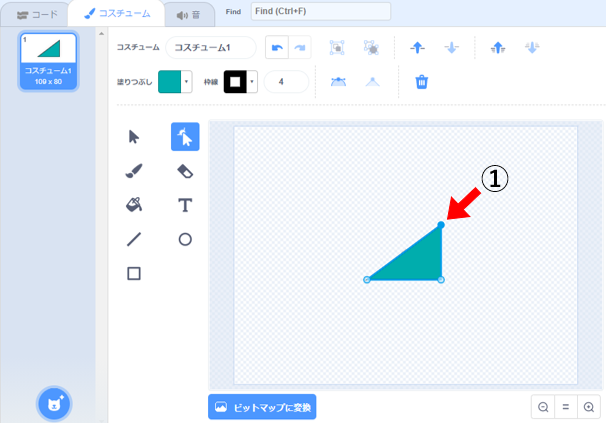Viewport: 606px width, 423px height.
Task: Select the Reshape tool
Action: click(x=185, y=137)
